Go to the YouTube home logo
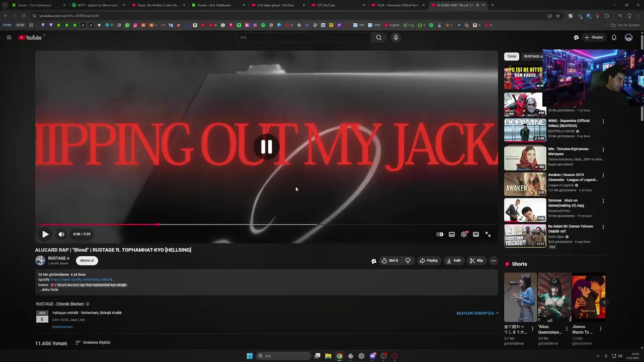This screenshot has height=362, width=644. pos(31,37)
